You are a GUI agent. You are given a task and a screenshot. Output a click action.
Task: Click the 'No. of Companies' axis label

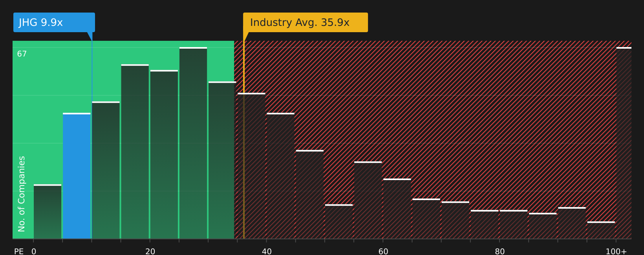tap(22, 194)
